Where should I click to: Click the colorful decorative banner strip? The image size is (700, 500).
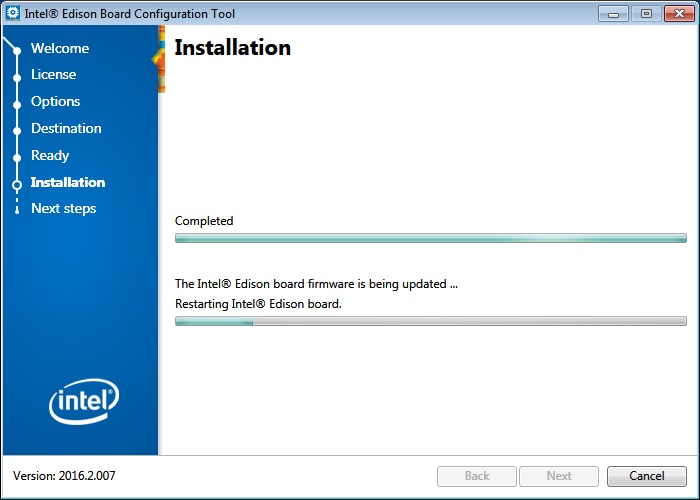160,59
